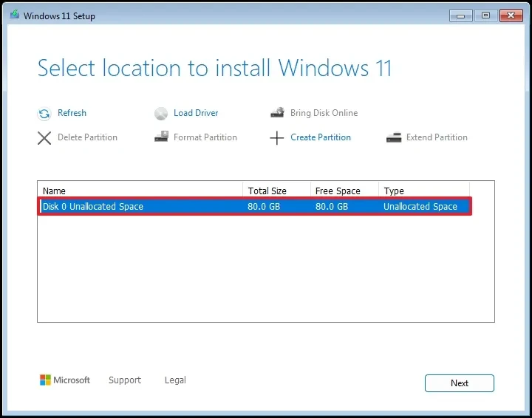Click the Create Partition text link
The image size is (532, 418).
321,137
